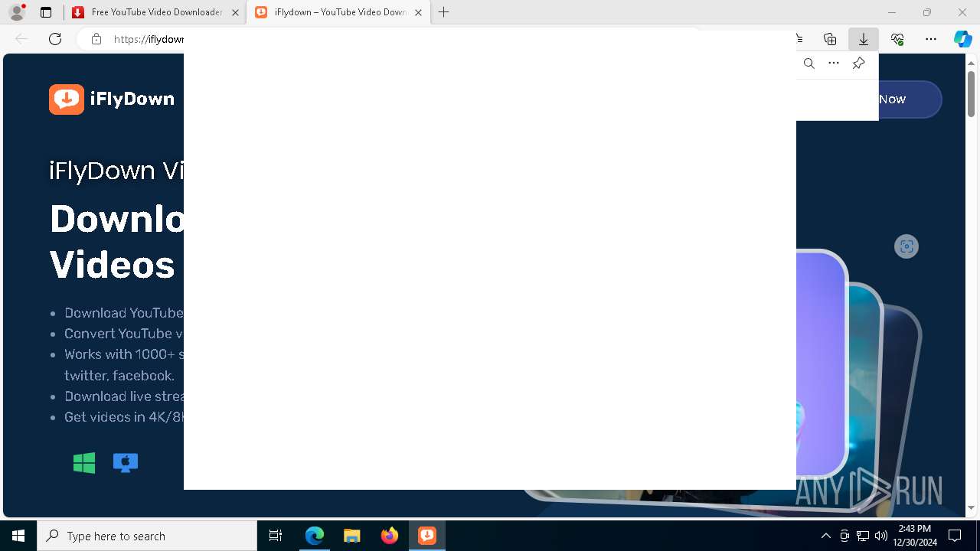The height and width of the screenshot is (551, 980).
Task: Click the iFlyDown logo in the page header
Action: point(112,99)
